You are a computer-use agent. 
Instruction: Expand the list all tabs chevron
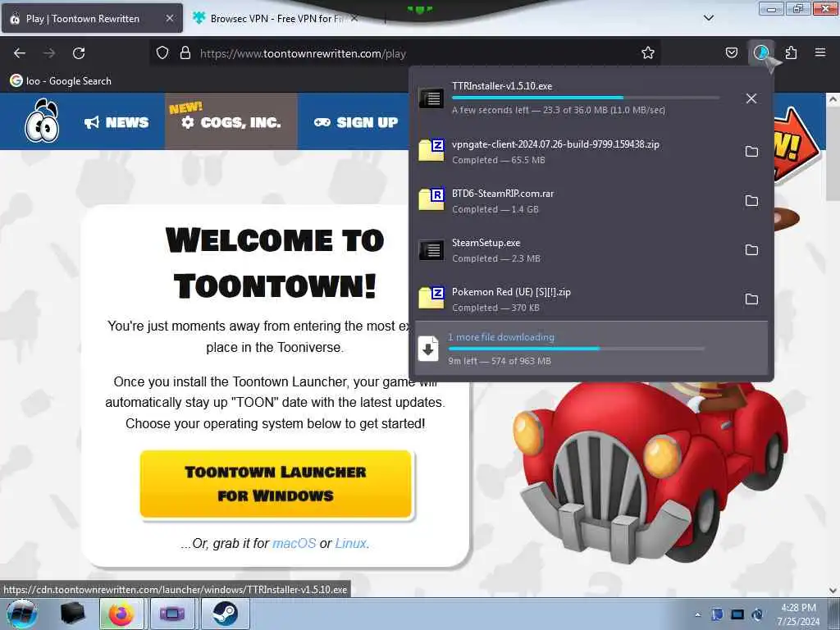(x=708, y=18)
